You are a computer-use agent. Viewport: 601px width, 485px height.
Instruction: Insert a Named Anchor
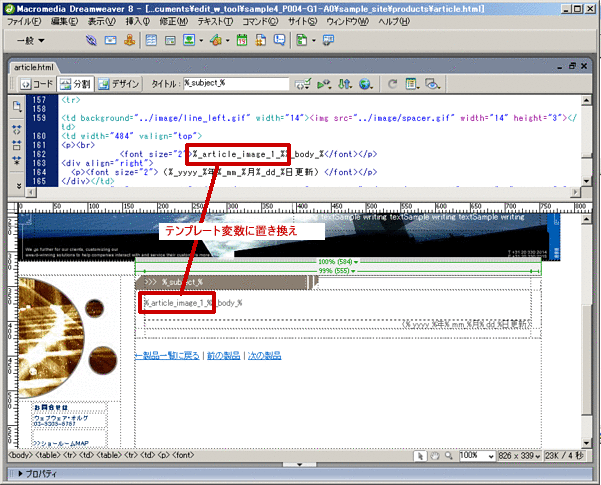coord(130,40)
